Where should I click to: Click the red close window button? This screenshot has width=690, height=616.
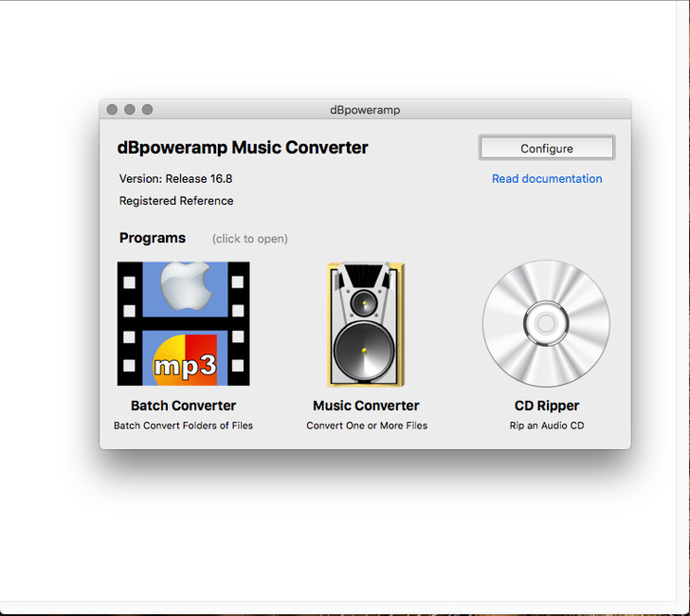(x=112, y=110)
